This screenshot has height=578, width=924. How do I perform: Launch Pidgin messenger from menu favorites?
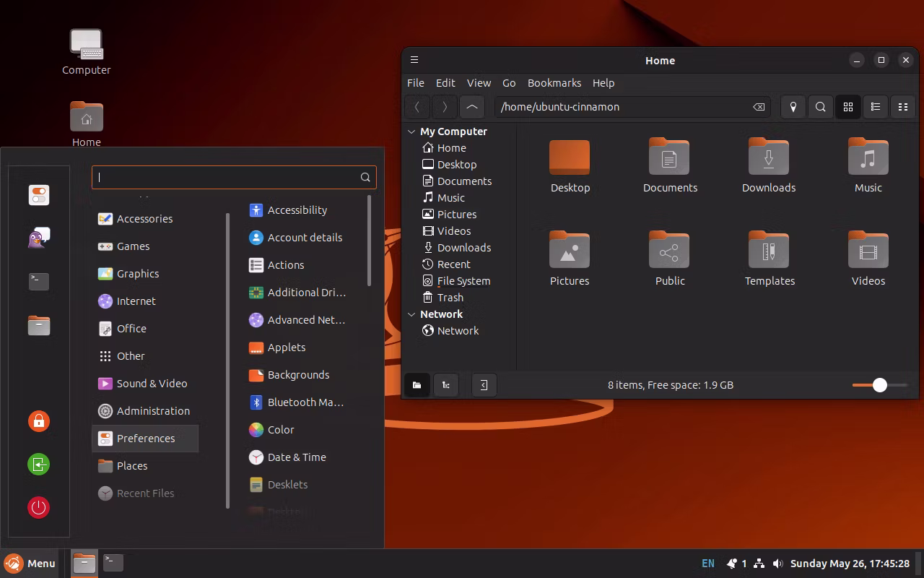point(39,238)
